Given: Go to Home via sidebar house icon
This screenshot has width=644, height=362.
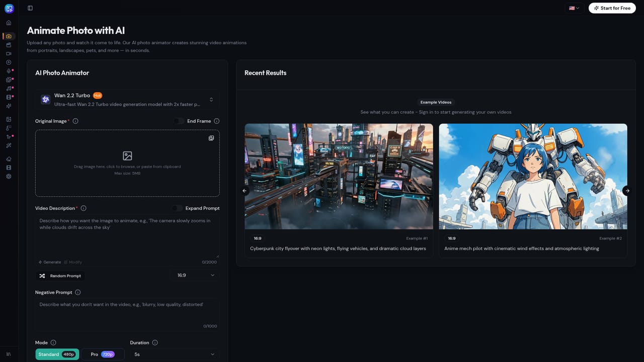Looking at the screenshot, I should (9, 23).
